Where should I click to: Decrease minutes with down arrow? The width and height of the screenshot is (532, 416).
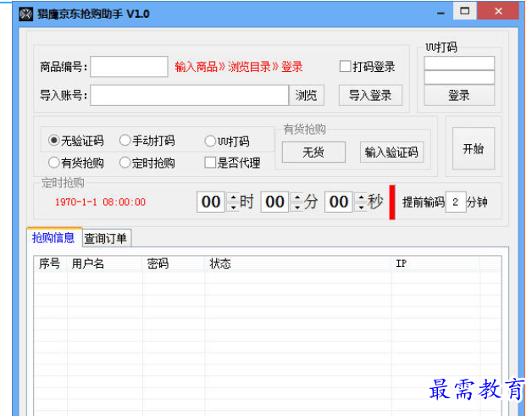(297, 207)
